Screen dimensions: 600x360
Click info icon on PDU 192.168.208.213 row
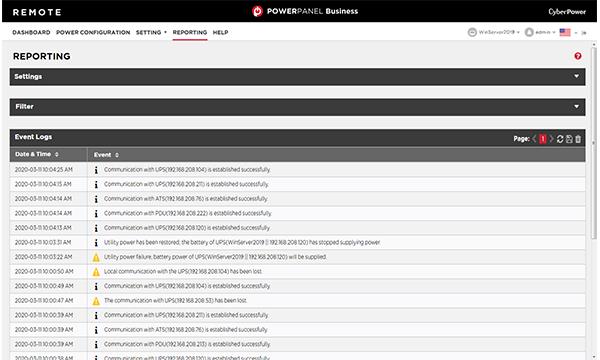click(x=96, y=344)
